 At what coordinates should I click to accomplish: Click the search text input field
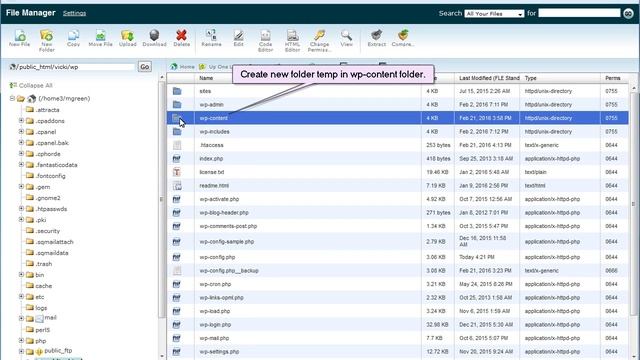pos(579,13)
